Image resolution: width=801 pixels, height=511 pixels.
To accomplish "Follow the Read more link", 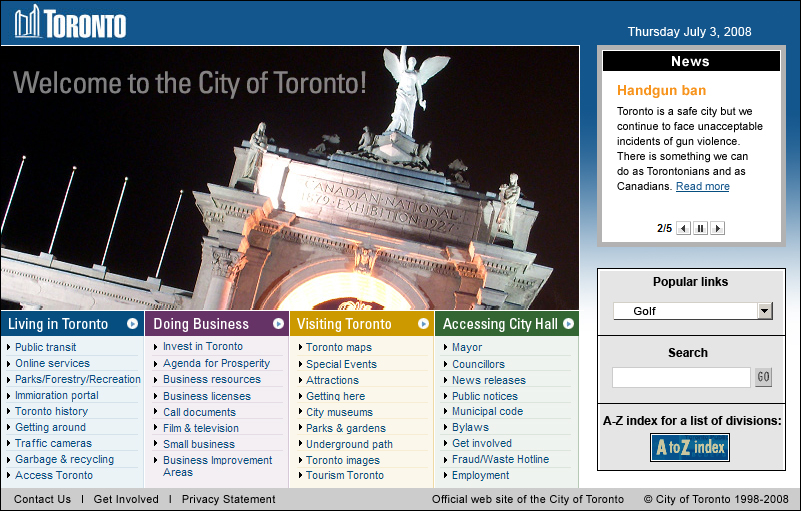I will click(702, 186).
